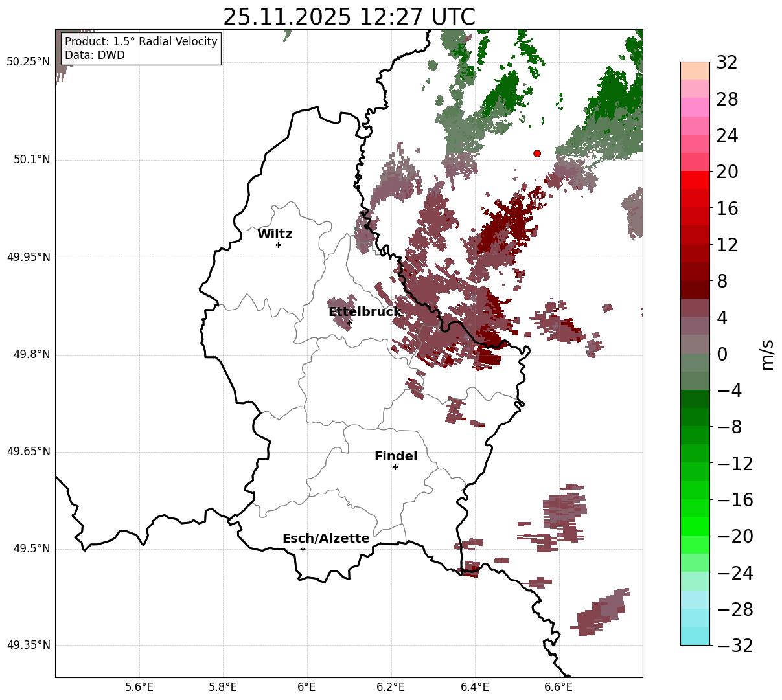Click the colorbar tick label −16

tap(735, 500)
